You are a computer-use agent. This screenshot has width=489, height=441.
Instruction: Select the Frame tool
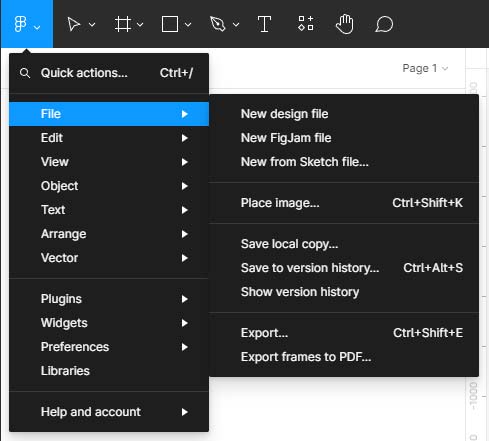[x=122, y=24]
